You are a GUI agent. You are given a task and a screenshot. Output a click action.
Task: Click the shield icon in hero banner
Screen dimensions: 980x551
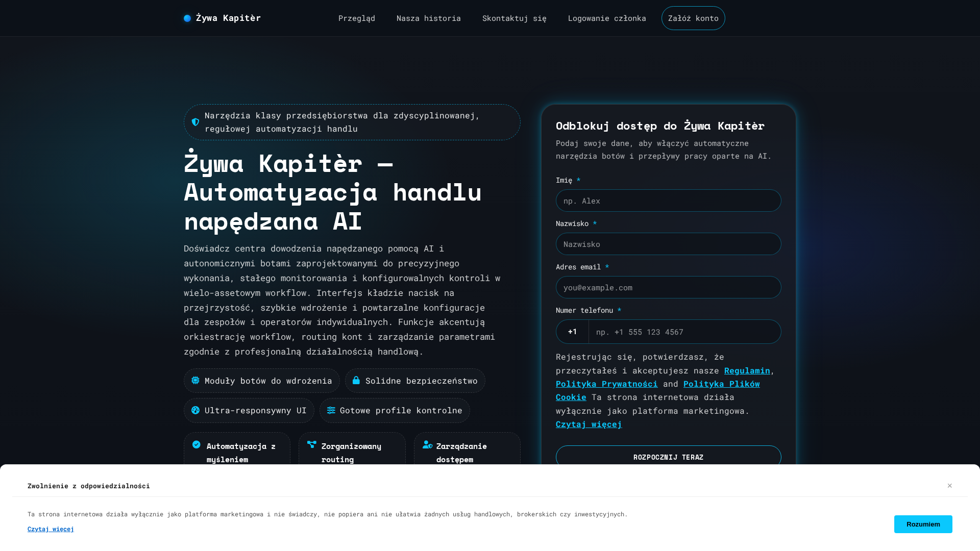[195, 122]
